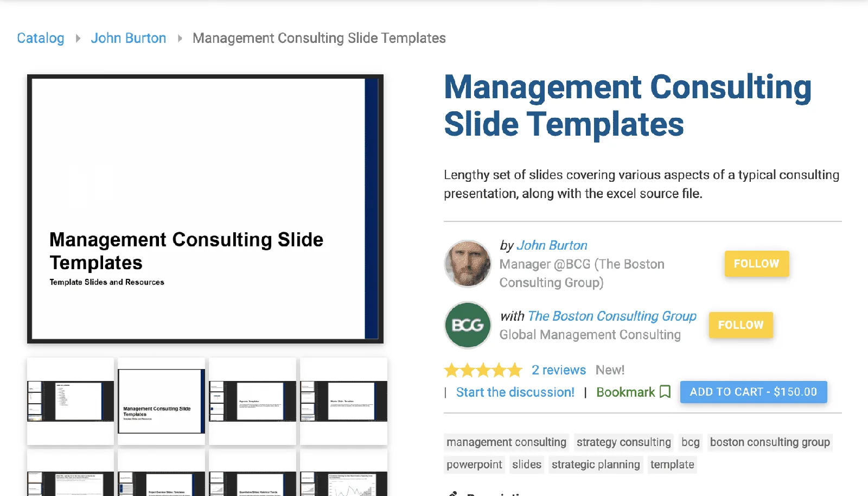Open third thumbnail in top row

253,401
